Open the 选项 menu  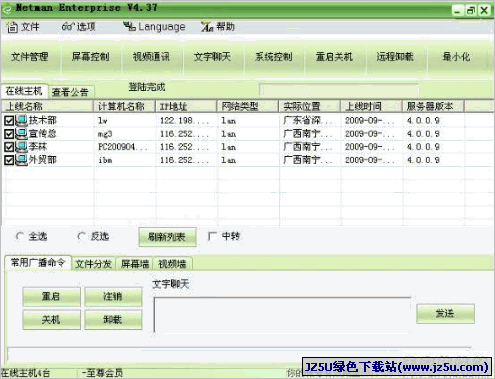79,27
